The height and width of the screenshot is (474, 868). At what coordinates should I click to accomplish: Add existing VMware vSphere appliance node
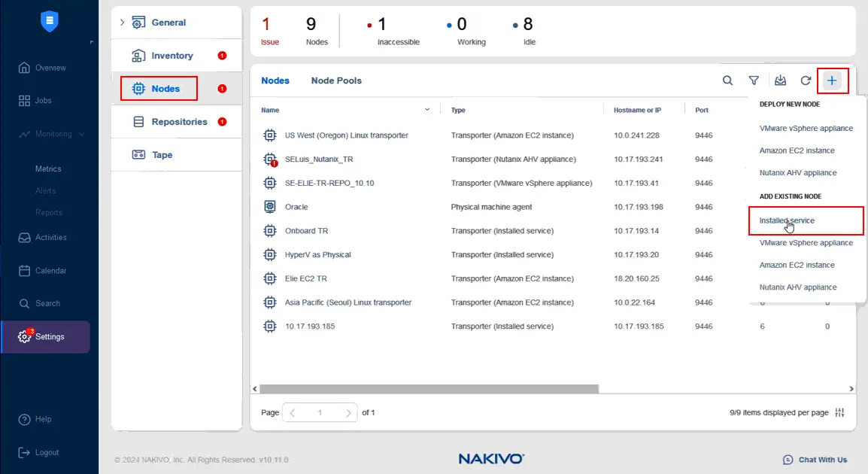coord(806,243)
